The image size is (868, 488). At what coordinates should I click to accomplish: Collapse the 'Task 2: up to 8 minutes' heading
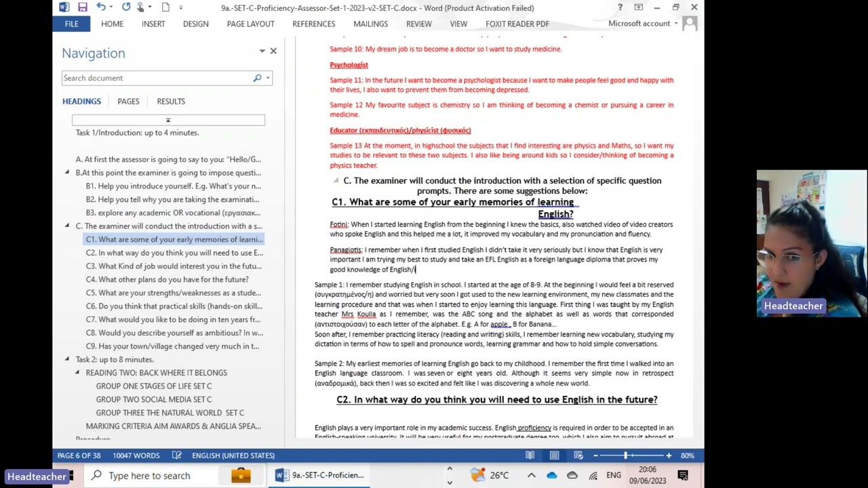tap(66, 359)
